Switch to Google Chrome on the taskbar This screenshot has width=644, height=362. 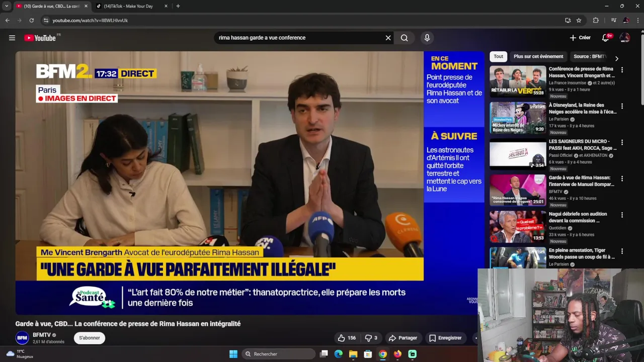point(383,354)
